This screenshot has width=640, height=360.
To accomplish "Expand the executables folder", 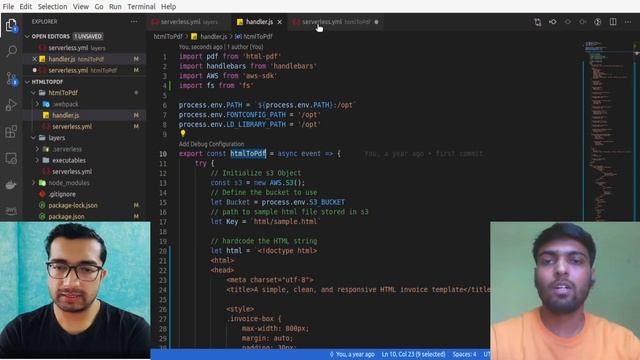I will tap(37, 160).
